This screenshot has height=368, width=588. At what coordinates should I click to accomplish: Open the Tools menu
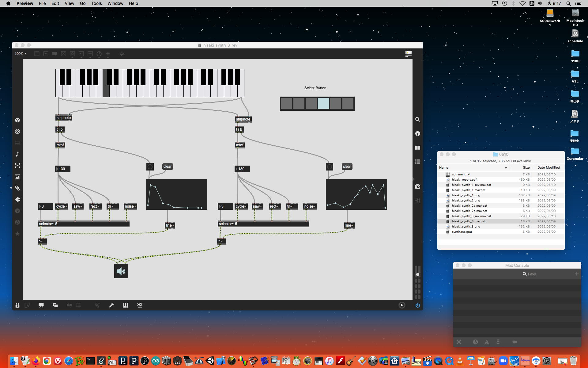[x=96, y=3]
